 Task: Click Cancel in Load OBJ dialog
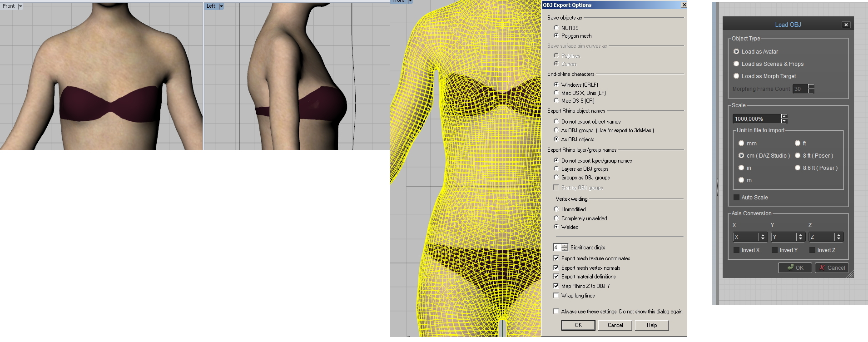[832, 268]
